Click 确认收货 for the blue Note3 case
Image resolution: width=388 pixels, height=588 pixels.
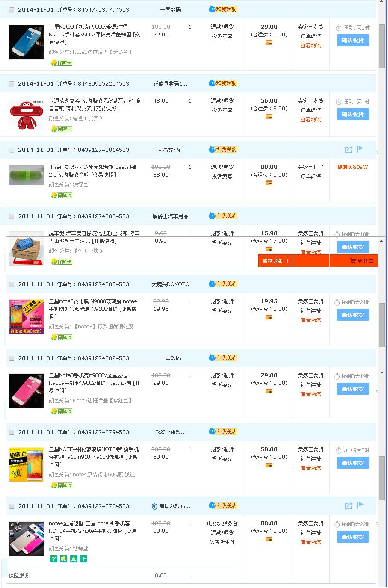353,40
